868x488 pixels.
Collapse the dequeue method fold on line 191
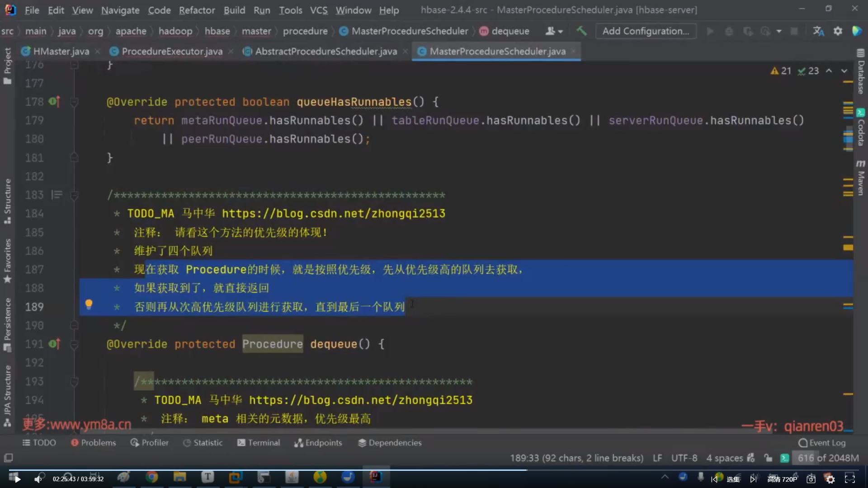[x=75, y=344]
